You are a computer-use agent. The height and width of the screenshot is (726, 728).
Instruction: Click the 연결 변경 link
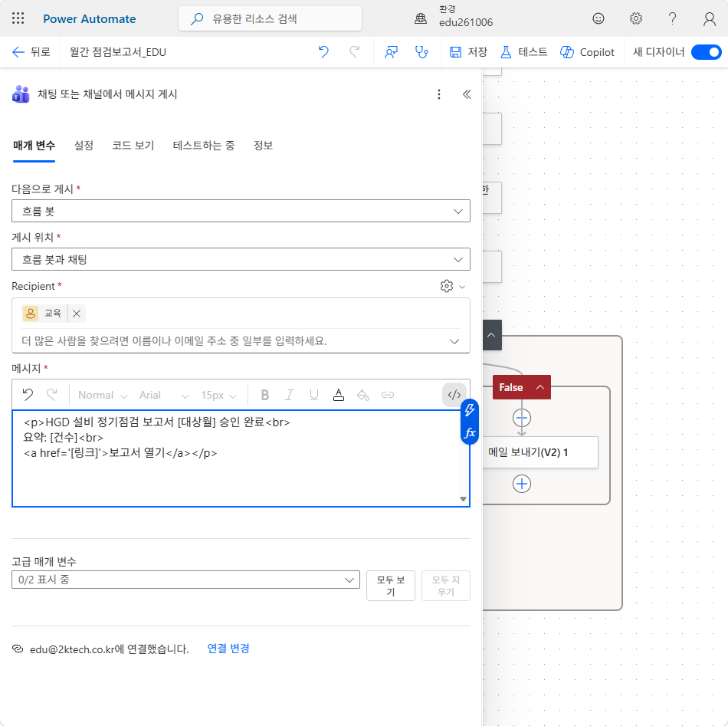[228, 649]
